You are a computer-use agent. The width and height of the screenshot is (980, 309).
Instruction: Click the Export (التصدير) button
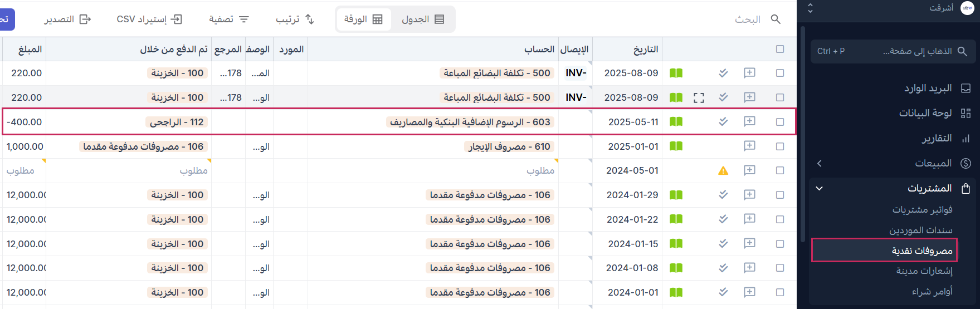point(67,19)
